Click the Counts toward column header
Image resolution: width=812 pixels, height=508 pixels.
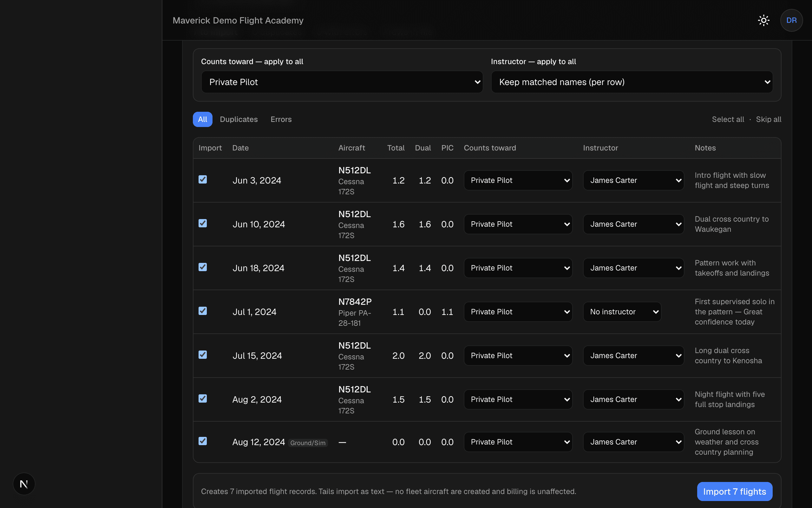tap(489, 148)
